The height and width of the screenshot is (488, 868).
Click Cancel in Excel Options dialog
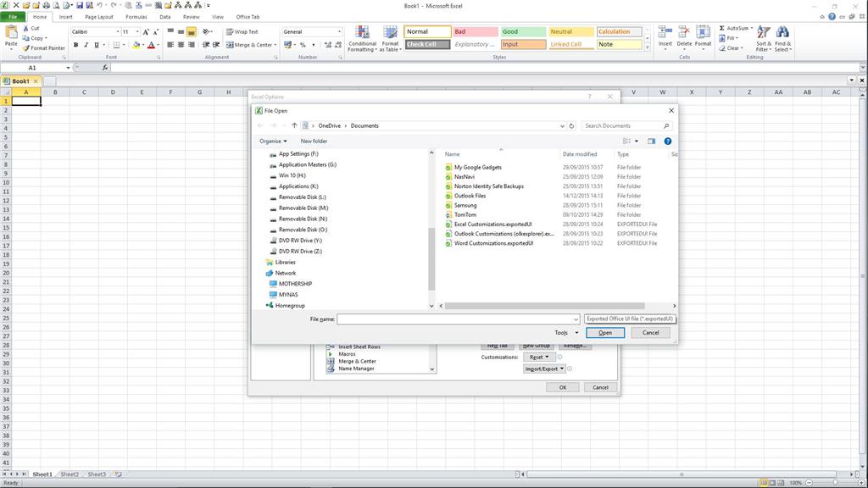(x=601, y=387)
